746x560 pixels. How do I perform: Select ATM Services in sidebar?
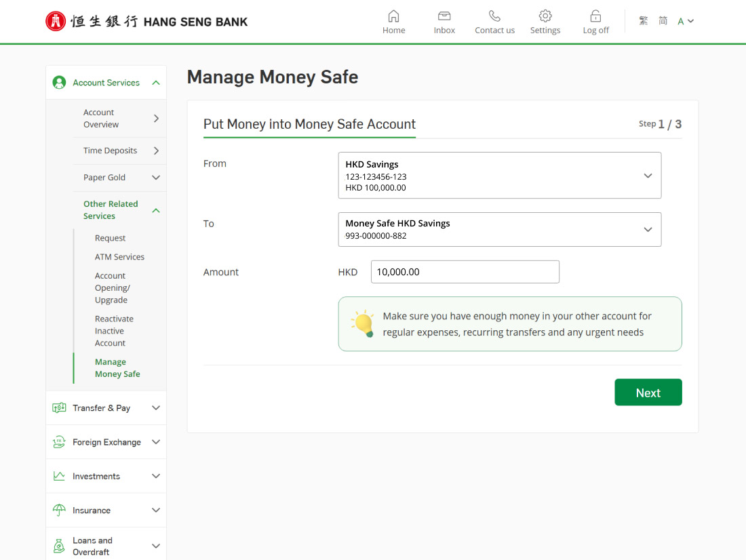tap(119, 257)
